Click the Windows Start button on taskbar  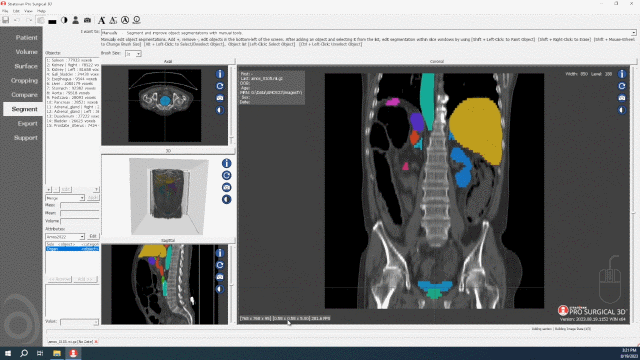click(x=8, y=353)
